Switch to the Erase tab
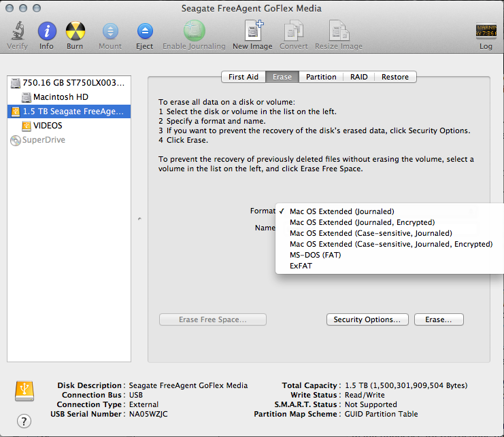 (282, 77)
